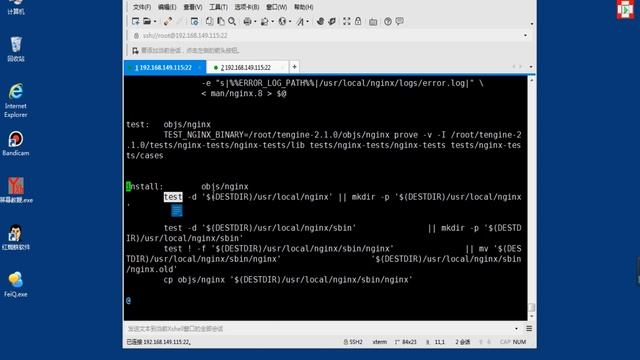Expand the Open session folder dropdown arrow
The image size is (640, 360).
155,22
